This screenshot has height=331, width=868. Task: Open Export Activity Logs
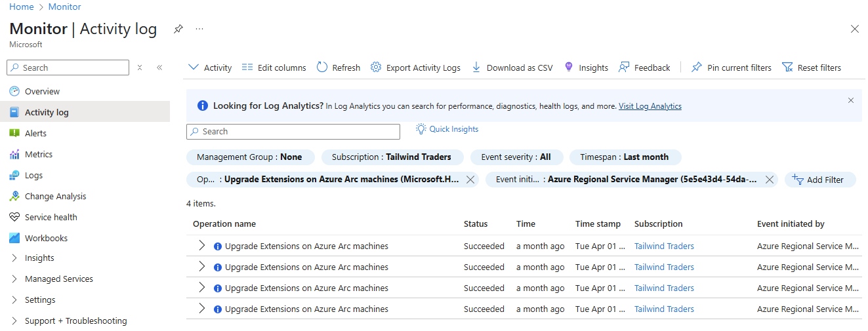(x=415, y=68)
